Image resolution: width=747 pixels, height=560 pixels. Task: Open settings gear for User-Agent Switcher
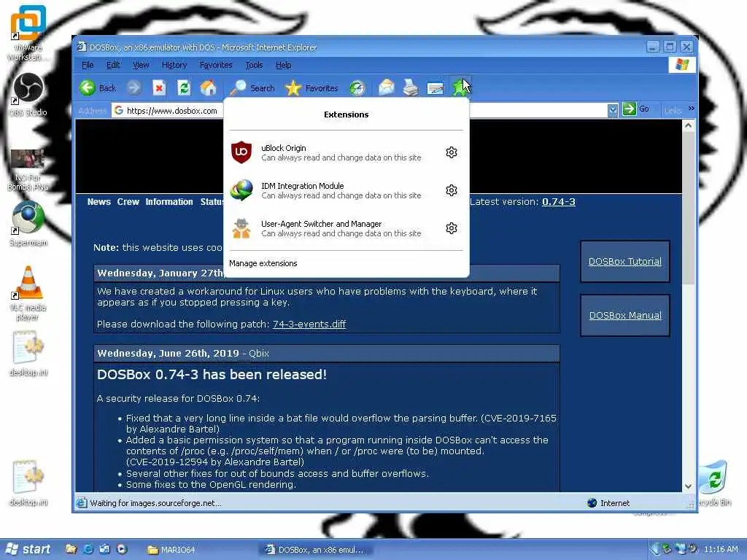pyautogui.click(x=451, y=228)
